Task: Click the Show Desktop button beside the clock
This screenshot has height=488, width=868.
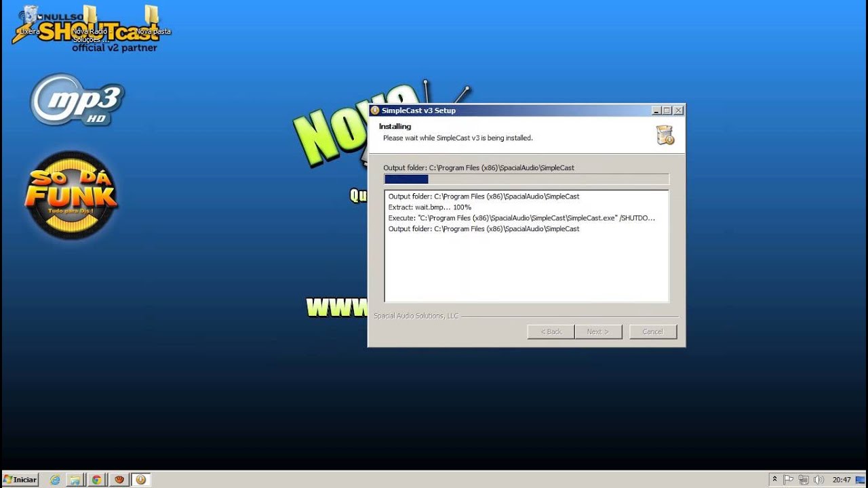Action: coord(861,479)
